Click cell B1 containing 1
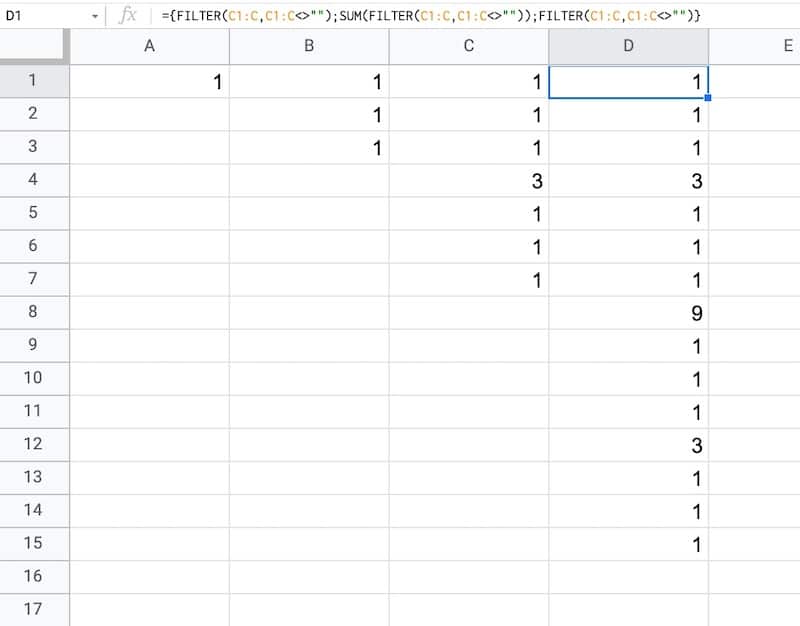The height and width of the screenshot is (626, 800). 309,82
